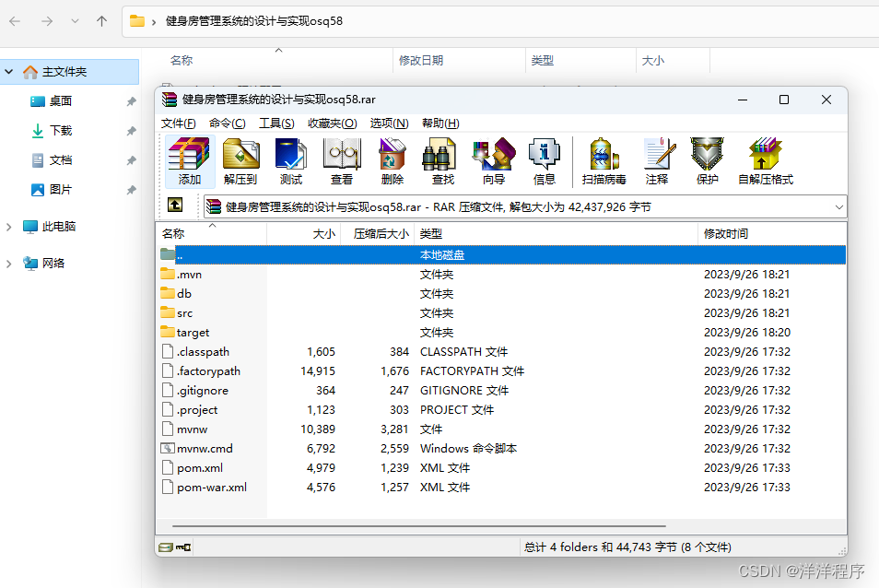Open the Commands (命令) menu
The image size is (879, 588).
(227, 123)
